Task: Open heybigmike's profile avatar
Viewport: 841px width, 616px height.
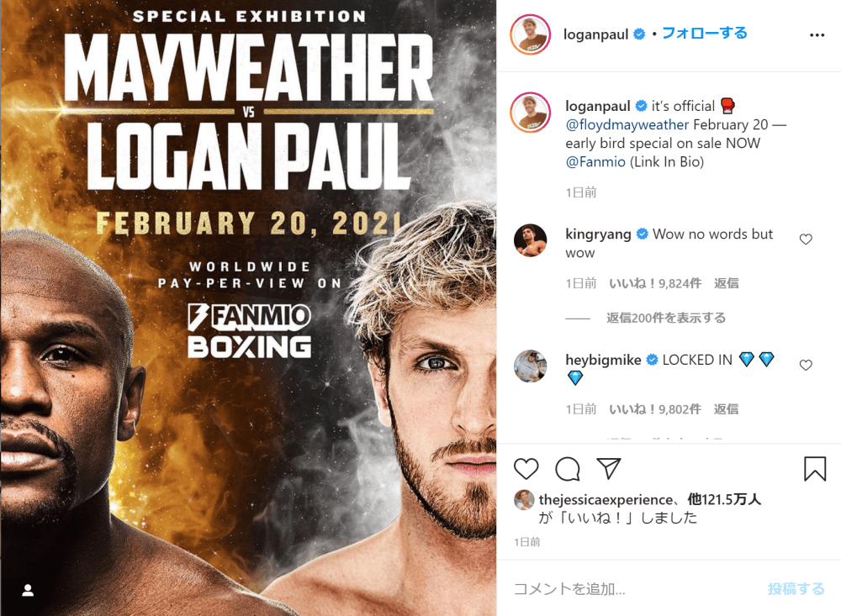Action: click(530, 366)
